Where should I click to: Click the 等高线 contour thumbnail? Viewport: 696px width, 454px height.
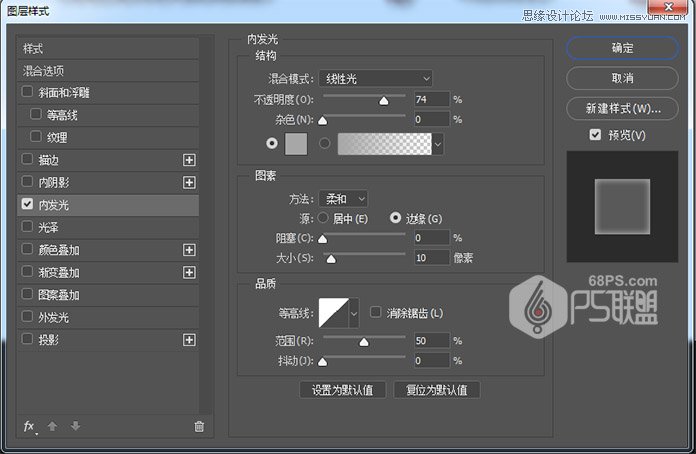coord(334,313)
